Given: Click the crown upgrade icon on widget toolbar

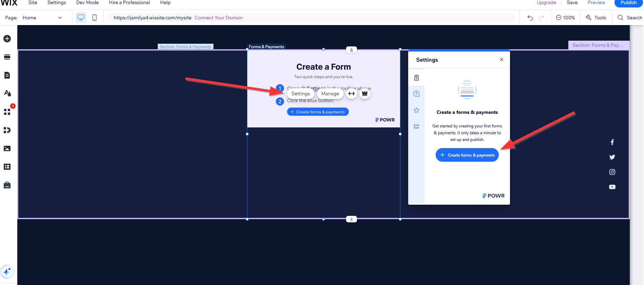Looking at the screenshot, I should coord(365,94).
